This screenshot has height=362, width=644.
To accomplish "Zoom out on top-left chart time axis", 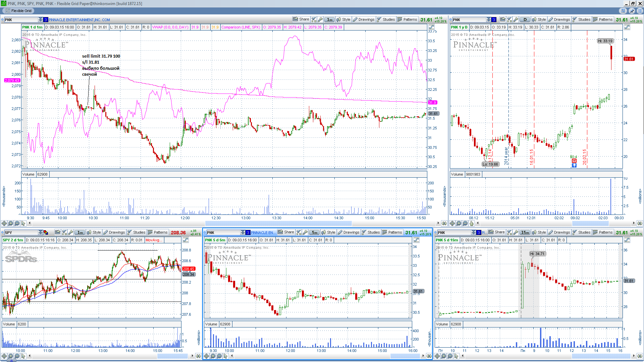I will coord(17,223).
